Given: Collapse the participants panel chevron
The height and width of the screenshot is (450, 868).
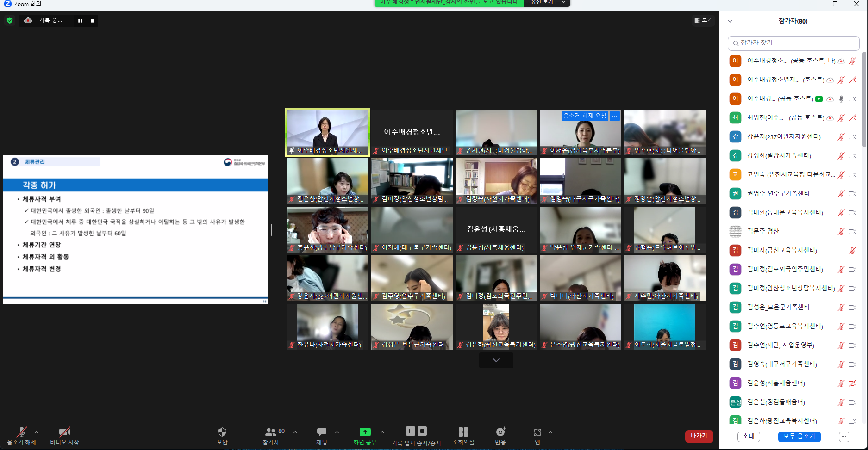Looking at the screenshot, I should (x=730, y=21).
